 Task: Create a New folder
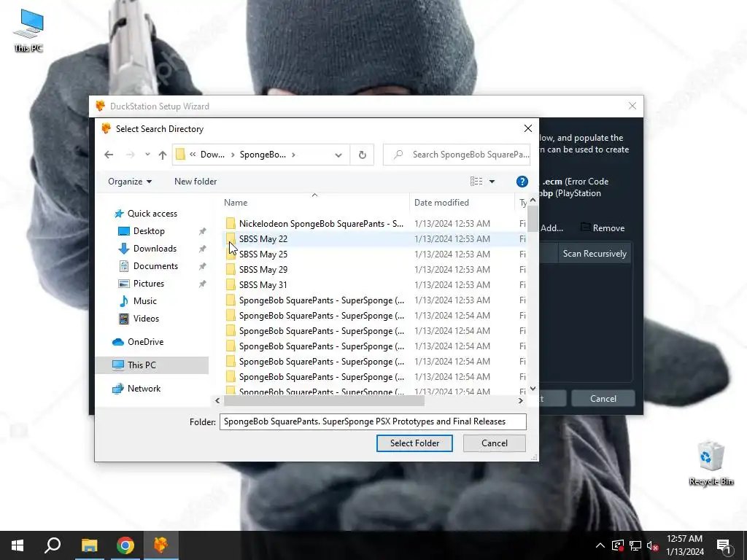point(196,182)
